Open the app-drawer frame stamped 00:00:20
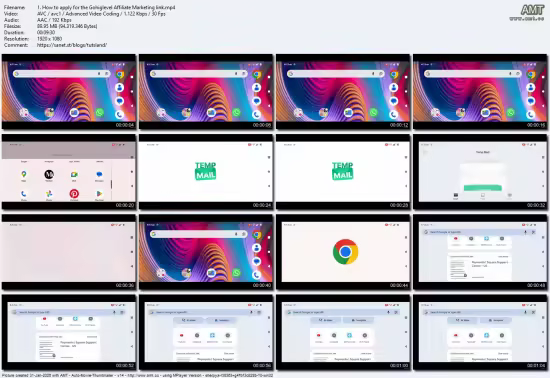The height and width of the screenshot is (378, 550). 69,172
